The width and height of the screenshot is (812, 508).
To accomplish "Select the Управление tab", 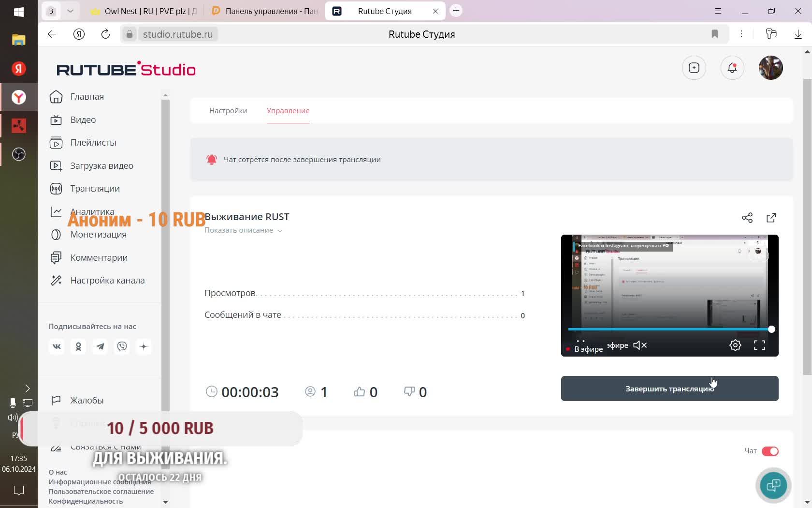I will 288,111.
